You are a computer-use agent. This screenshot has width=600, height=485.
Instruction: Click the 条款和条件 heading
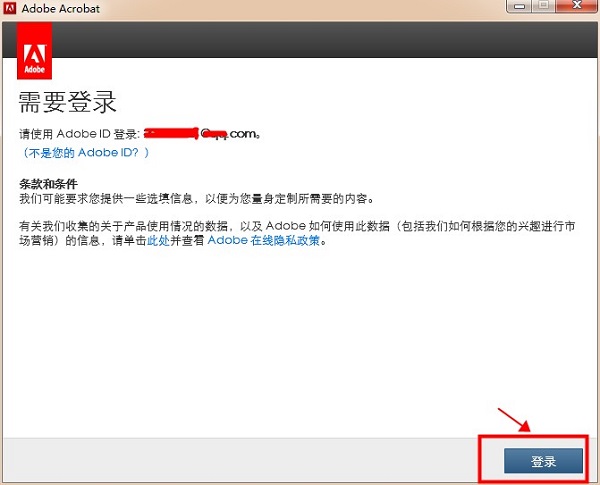(x=48, y=184)
